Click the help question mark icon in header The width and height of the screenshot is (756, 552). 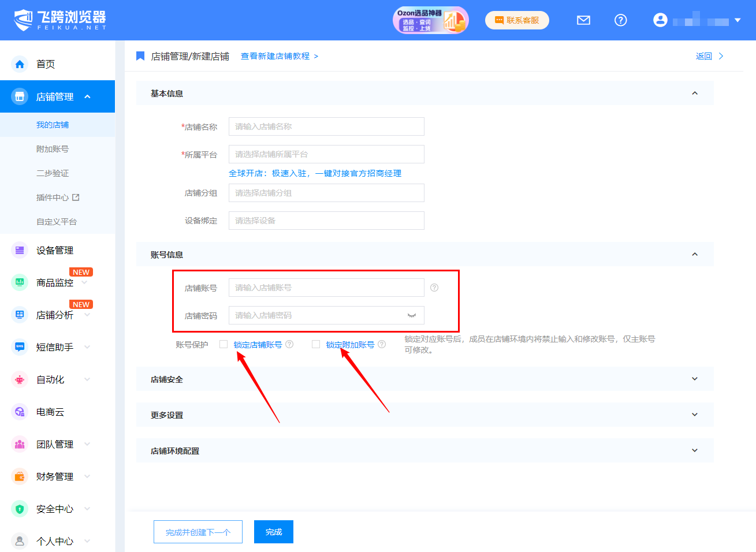click(x=620, y=20)
